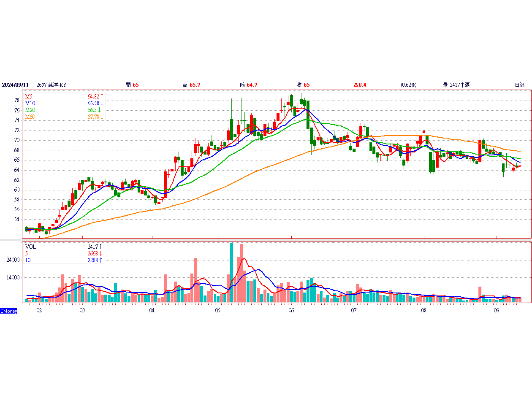Click the date 2024/09/11 in header
532x399 pixels.
pos(15,85)
